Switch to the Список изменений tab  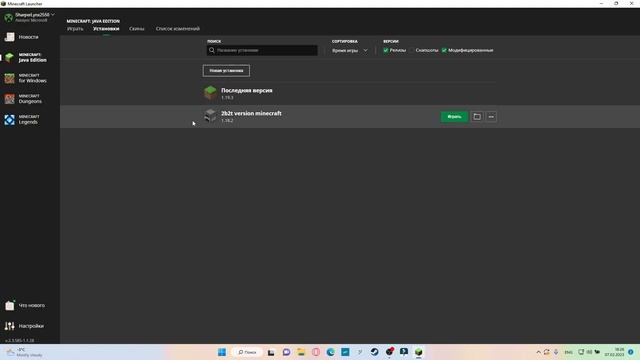(x=178, y=29)
